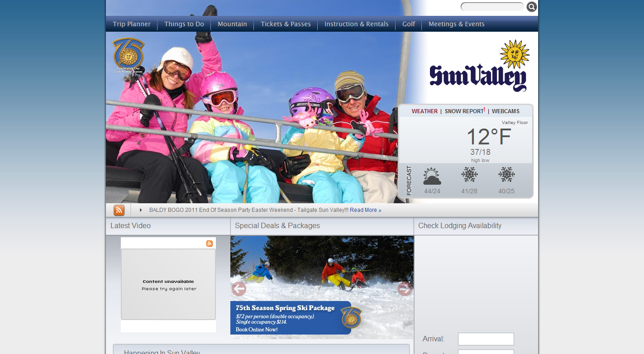This screenshot has width=644, height=354.
Task: Open the Trip Planner menu
Action: click(x=132, y=24)
